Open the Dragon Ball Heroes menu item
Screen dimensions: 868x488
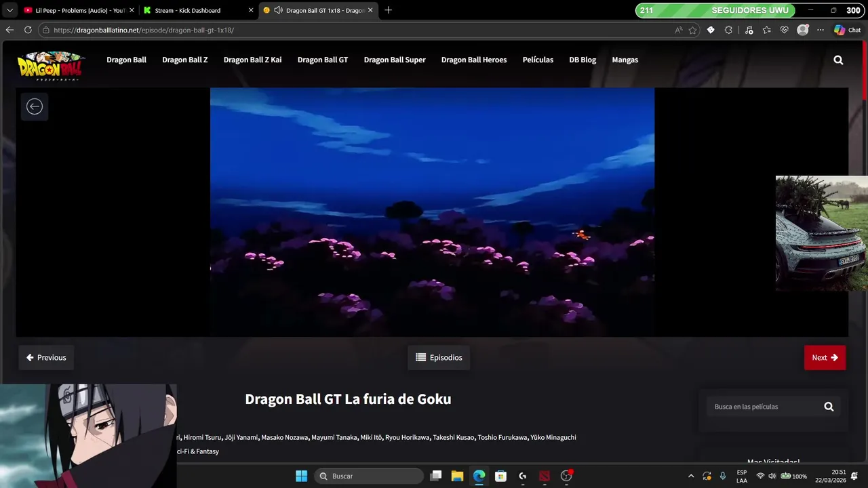(474, 60)
